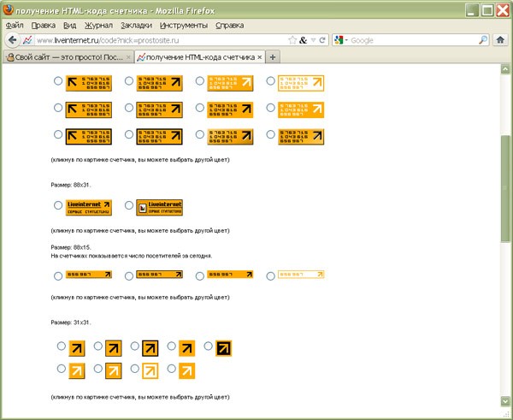Open the Инструменты menu
Screen dimensions: 513x420
click(184, 25)
